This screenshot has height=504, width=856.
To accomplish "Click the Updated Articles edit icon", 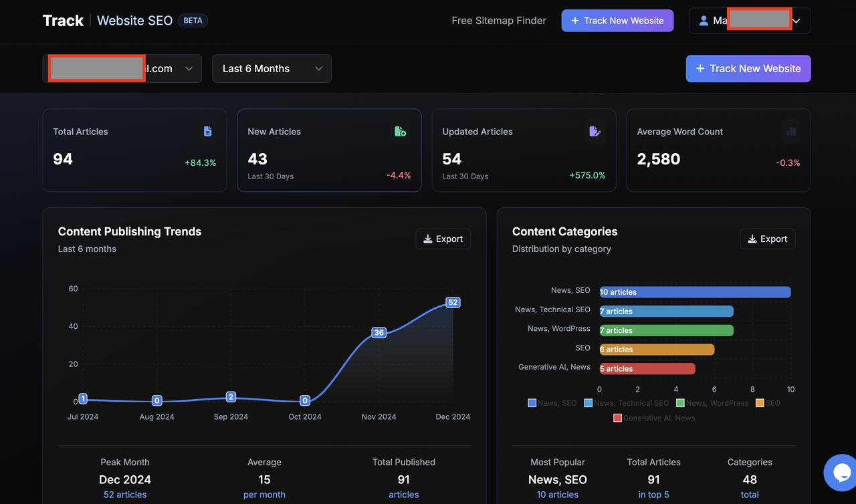I will click(x=595, y=132).
